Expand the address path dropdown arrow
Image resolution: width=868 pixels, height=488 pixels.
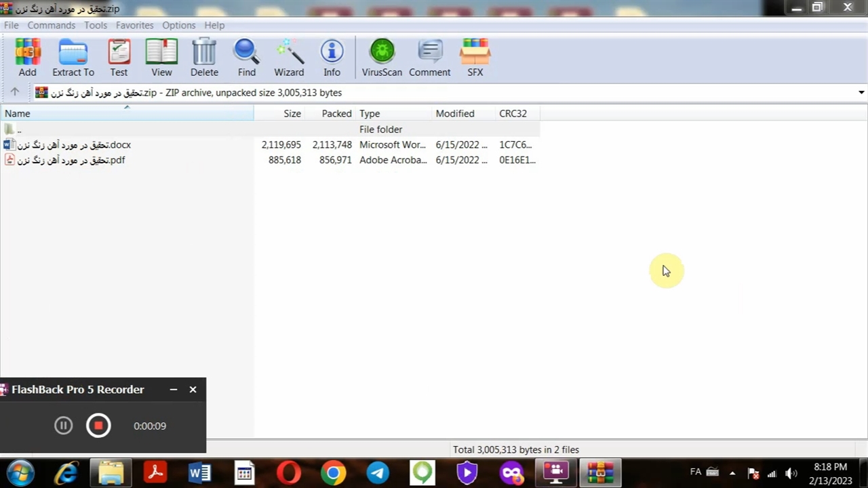(861, 92)
